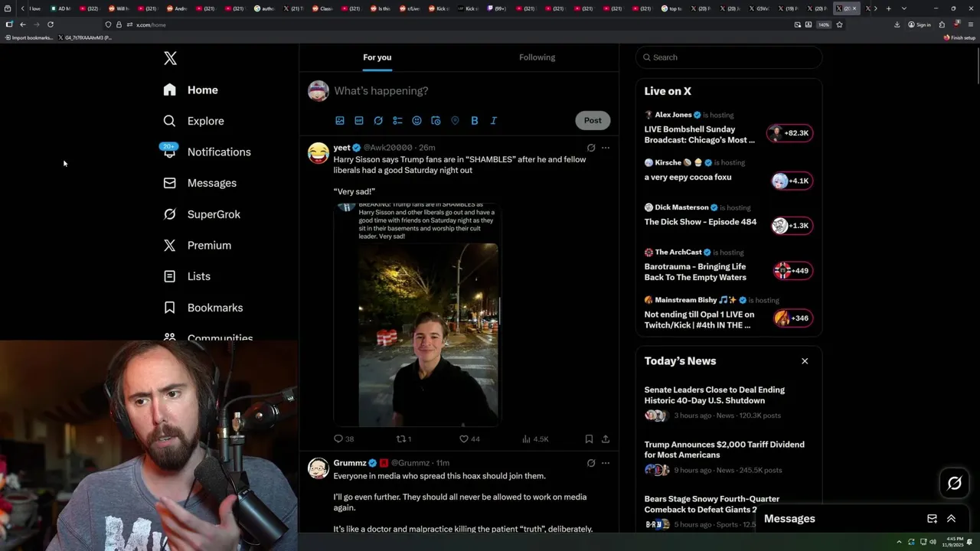Open Home in the sidebar
The height and width of the screenshot is (551, 980).
pos(191,90)
